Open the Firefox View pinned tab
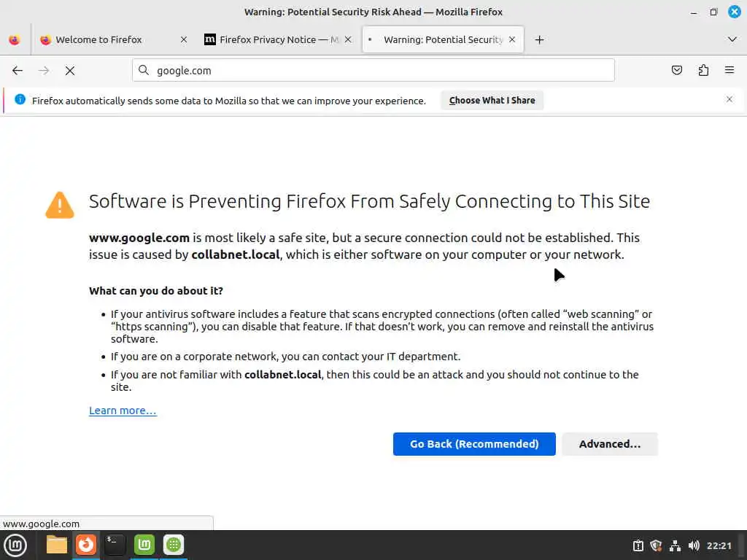This screenshot has height=560, width=747. point(15,40)
